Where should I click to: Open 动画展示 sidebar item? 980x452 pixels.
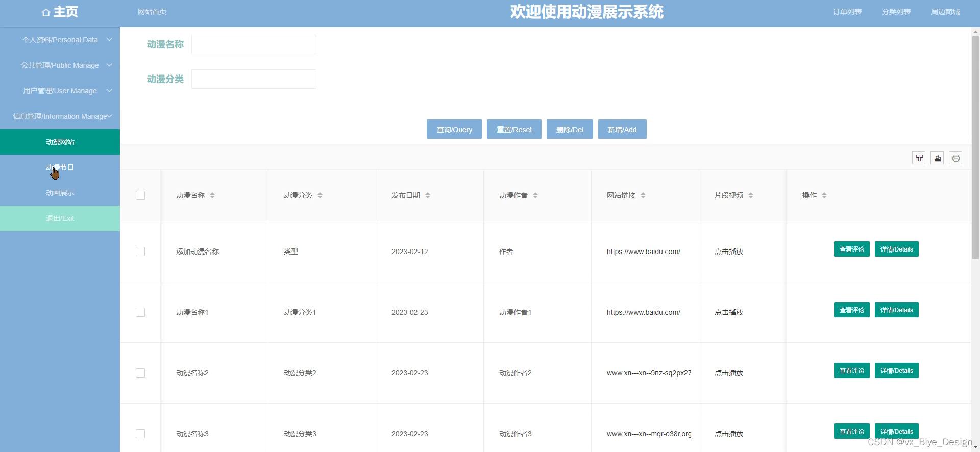pos(60,193)
